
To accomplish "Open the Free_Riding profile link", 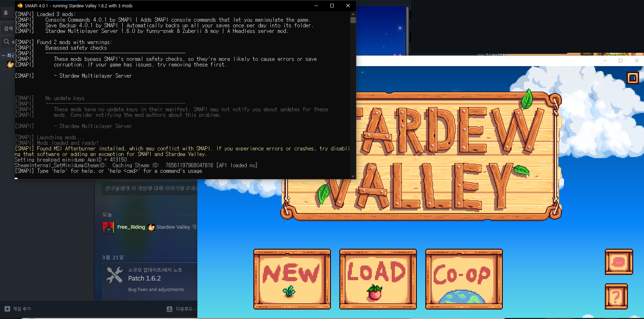I will pyautogui.click(x=131, y=227).
